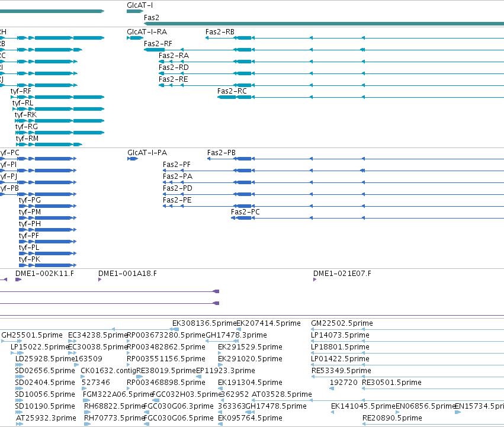The width and height of the screenshot is (504, 427).
Task: Select the EK308136.5prime EST label
Action: point(204,323)
